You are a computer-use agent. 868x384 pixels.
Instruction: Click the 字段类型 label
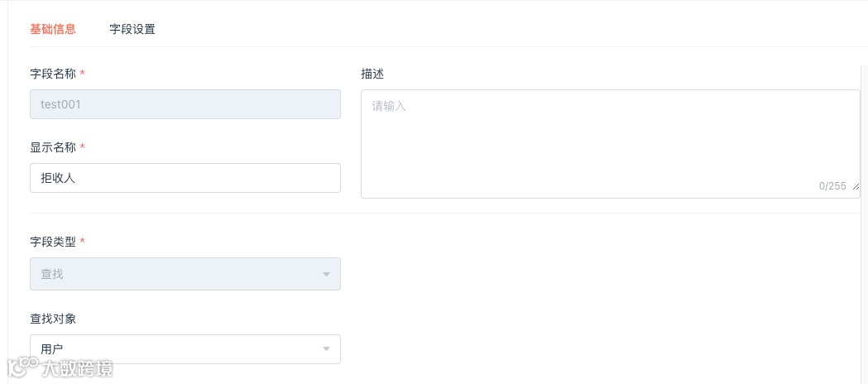(x=53, y=242)
